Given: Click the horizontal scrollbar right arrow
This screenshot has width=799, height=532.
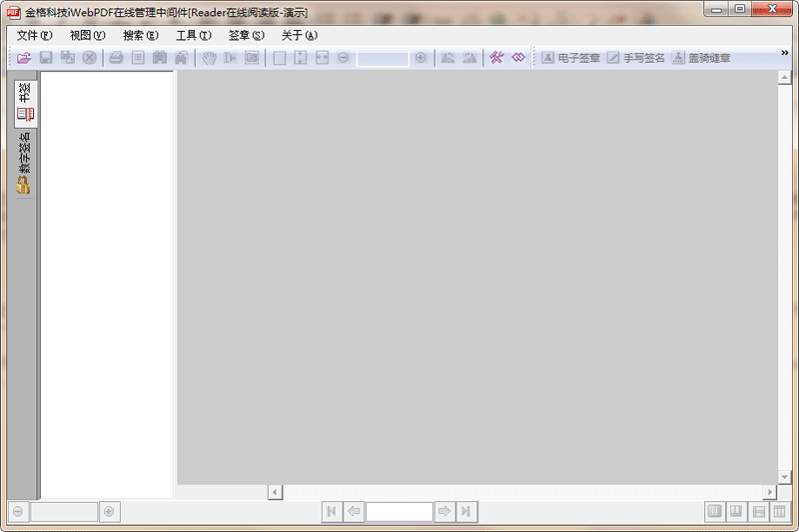Looking at the screenshot, I should point(769,492).
